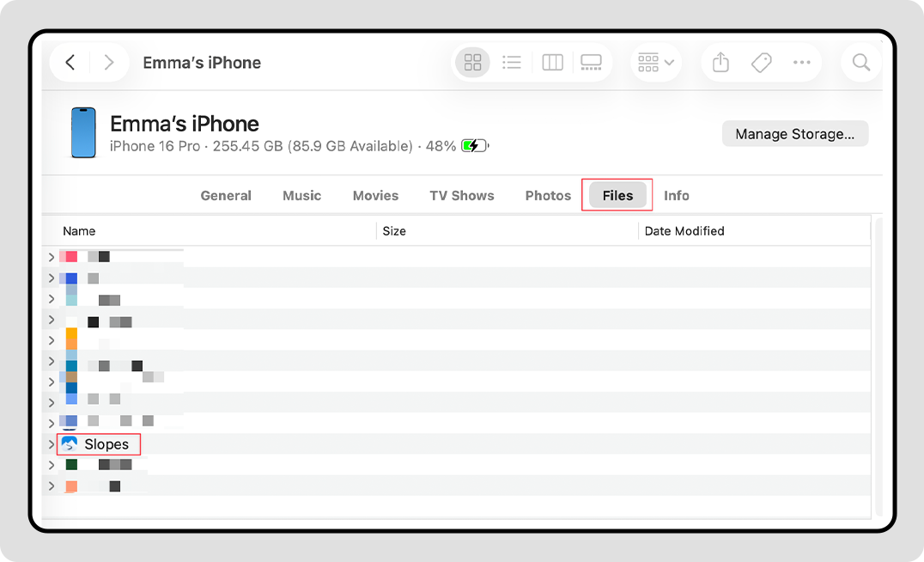Switch to the Photos tab
The image size is (924, 562).
coord(548,196)
